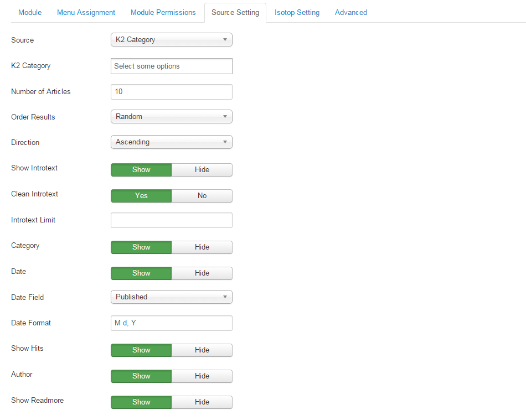Click the Show Readmore label
Screen dimensions: 526x420
pos(37,400)
